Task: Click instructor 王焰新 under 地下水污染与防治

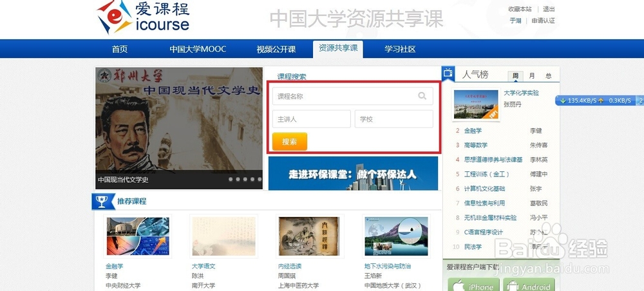Action: pos(373,276)
